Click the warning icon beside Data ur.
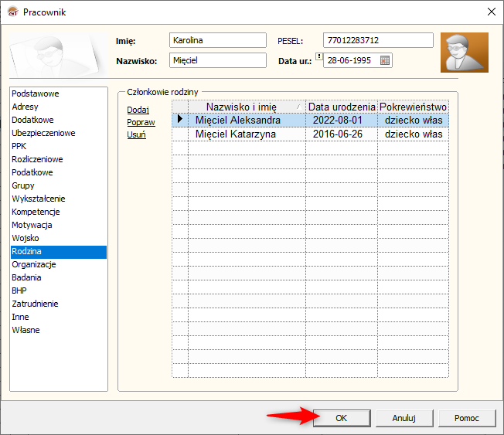This screenshot has width=504, height=435. (318, 57)
